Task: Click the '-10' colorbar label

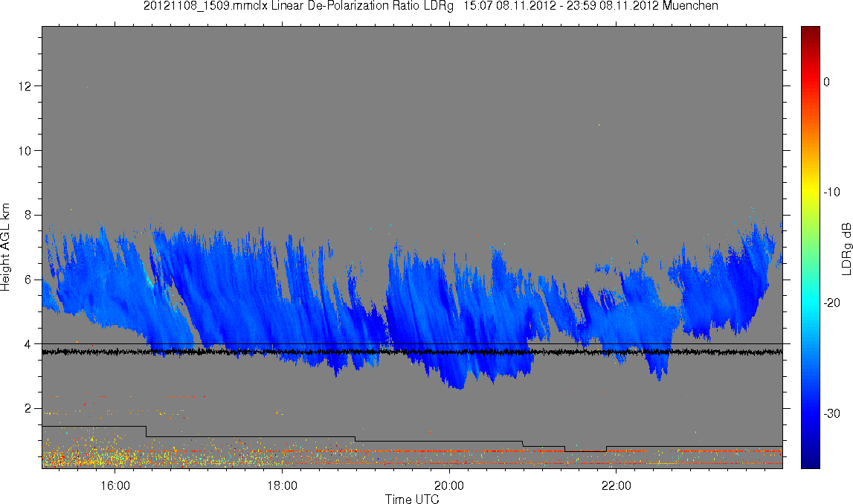Action: 831,192
